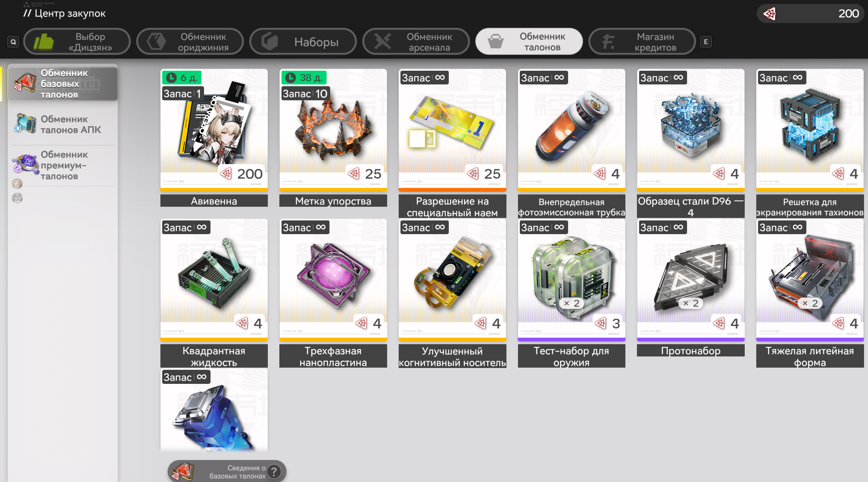Select Обменник талонов АПК in sidebar
868x482 pixels.
tap(63, 124)
